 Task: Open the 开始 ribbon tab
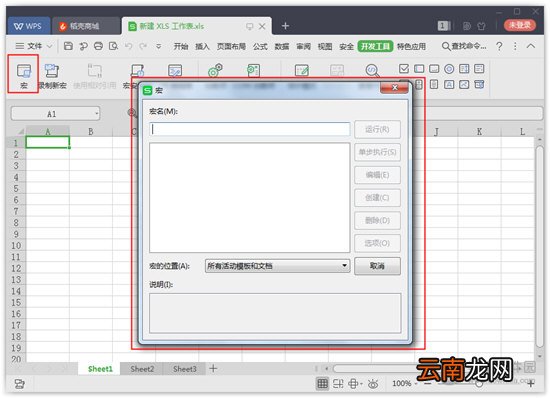click(x=181, y=46)
